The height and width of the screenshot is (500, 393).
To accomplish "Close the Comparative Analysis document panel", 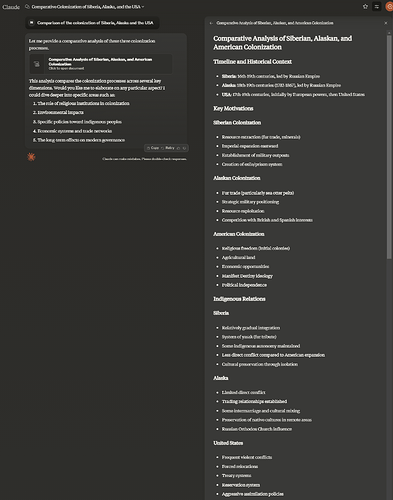I will pyautogui.click(x=386, y=23).
